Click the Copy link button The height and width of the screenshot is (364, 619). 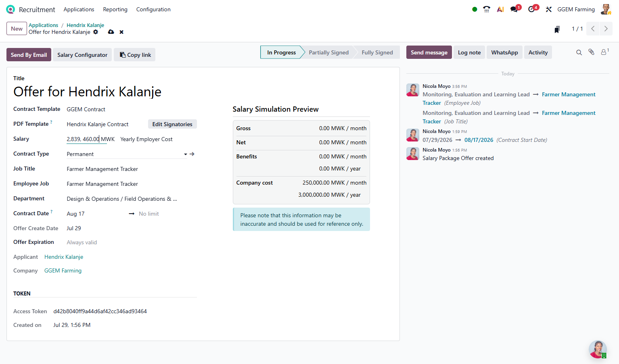click(x=135, y=55)
